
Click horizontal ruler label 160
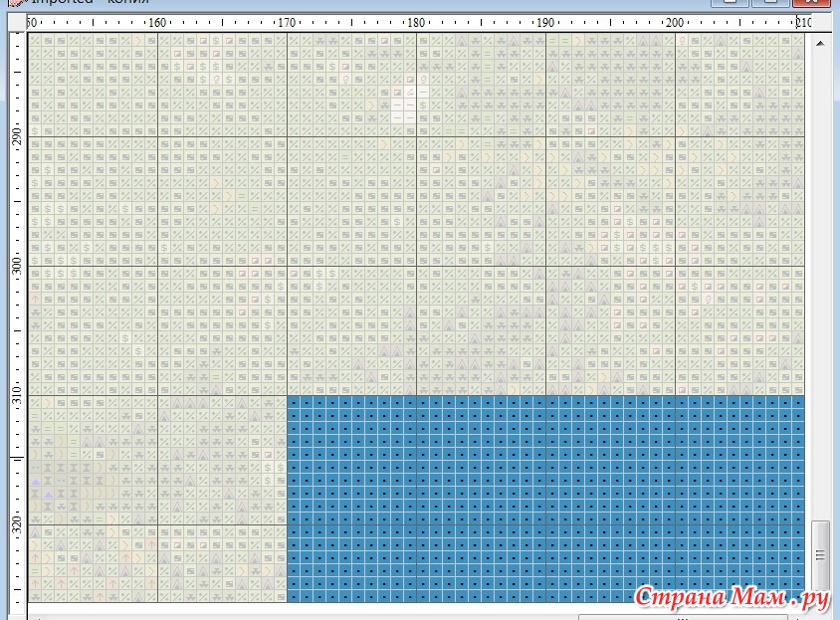[x=157, y=23]
